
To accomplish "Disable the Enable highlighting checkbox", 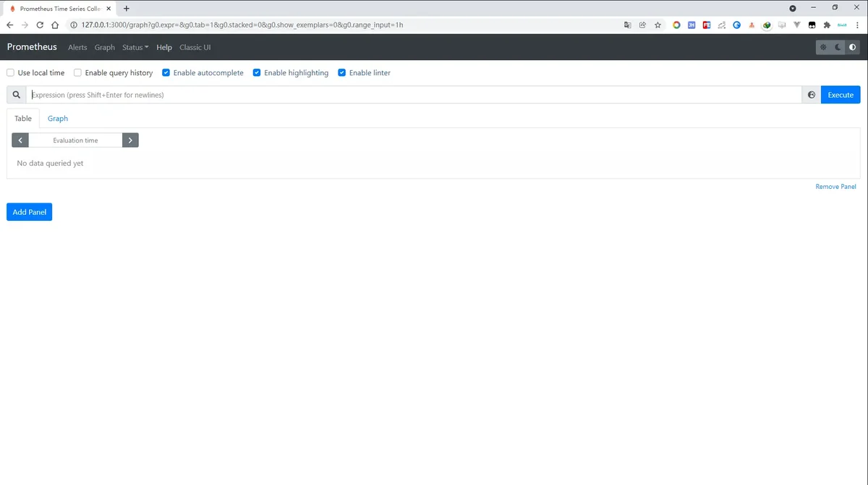I will (257, 73).
